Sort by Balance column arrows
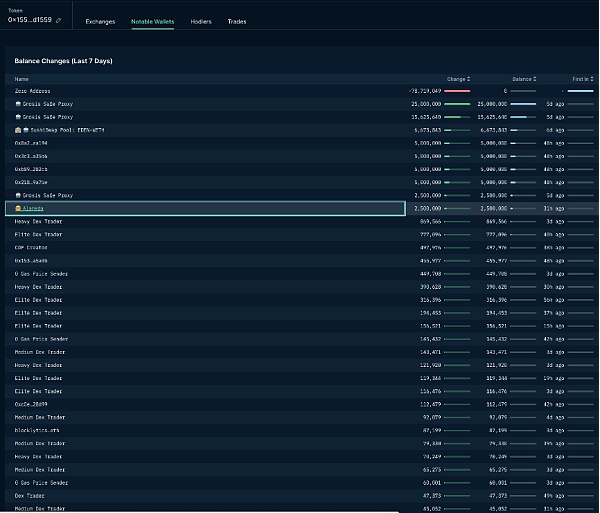600x513 pixels. (x=535, y=78)
